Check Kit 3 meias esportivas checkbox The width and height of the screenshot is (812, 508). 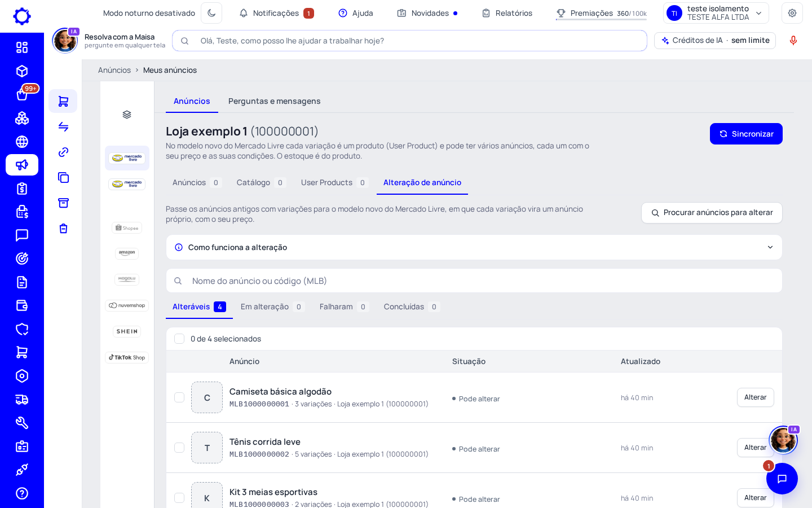[x=179, y=498]
